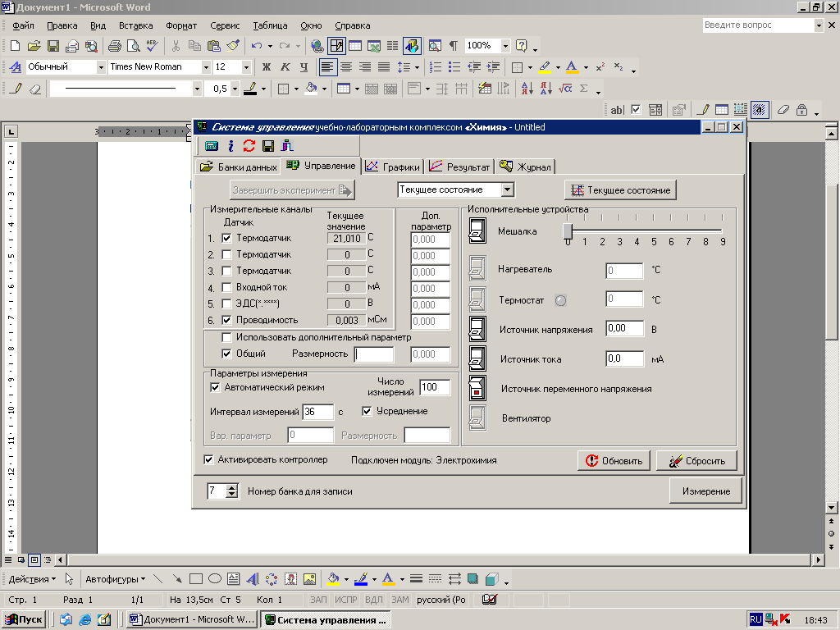Click the Paste clipboard icon
Screen dimensions: 840x630
click(x=214, y=46)
